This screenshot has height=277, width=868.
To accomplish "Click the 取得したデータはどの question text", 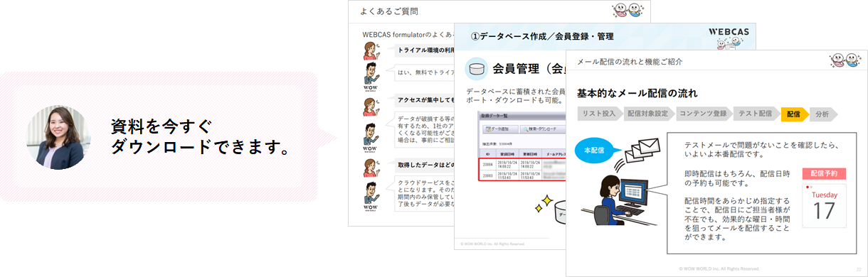I will click(426, 164).
